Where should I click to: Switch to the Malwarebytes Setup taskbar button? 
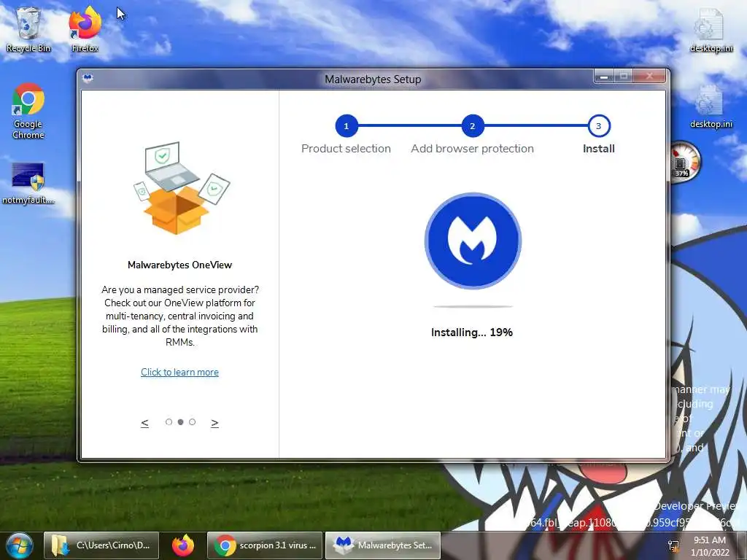point(382,545)
